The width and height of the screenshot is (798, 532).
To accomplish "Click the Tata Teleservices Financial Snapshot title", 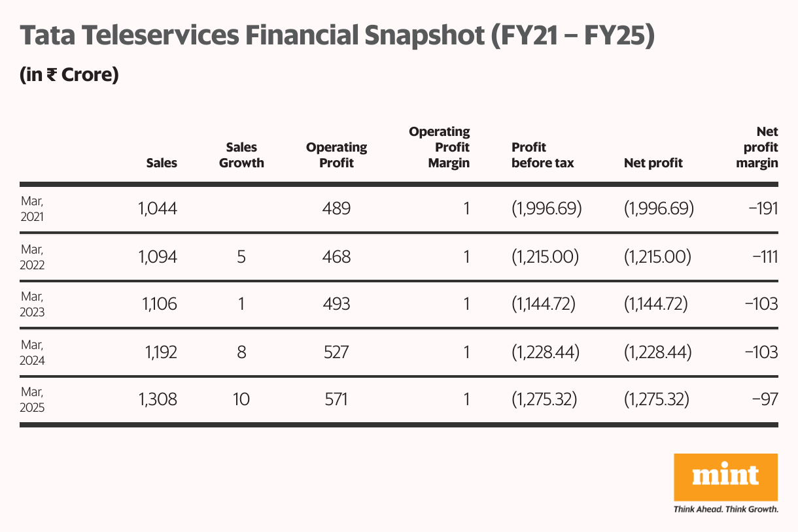I will tap(338, 36).
